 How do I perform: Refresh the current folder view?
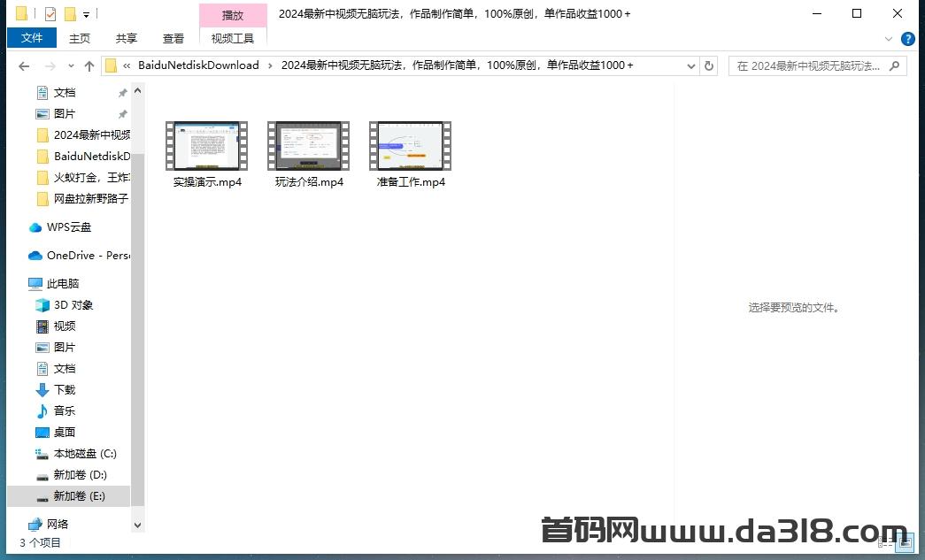(709, 66)
